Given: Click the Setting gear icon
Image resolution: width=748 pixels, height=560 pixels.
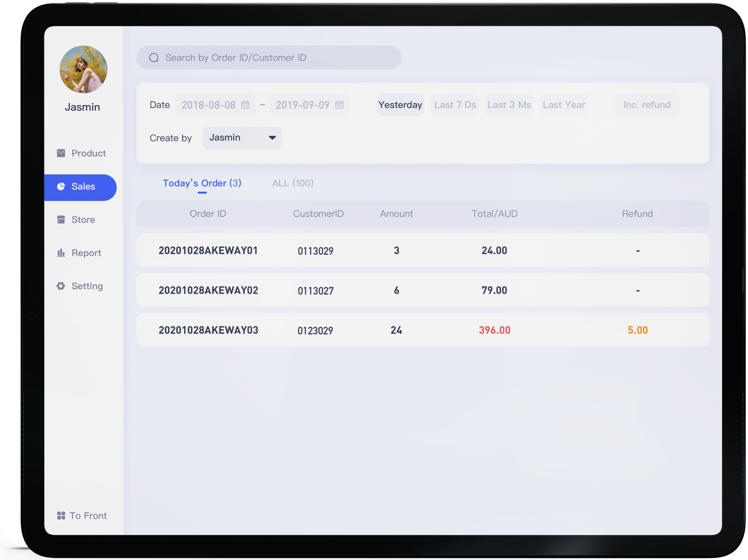Looking at the screenshot, I should (61, 286).
